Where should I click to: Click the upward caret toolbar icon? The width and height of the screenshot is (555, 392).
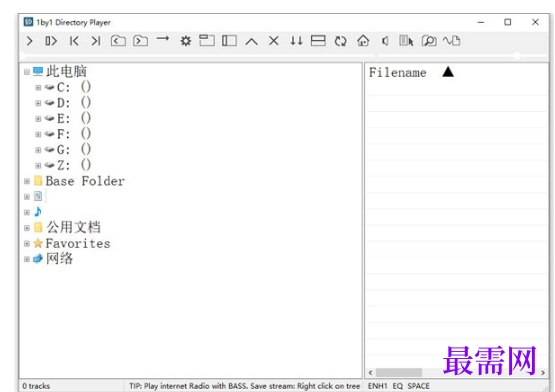coord(252,42)
